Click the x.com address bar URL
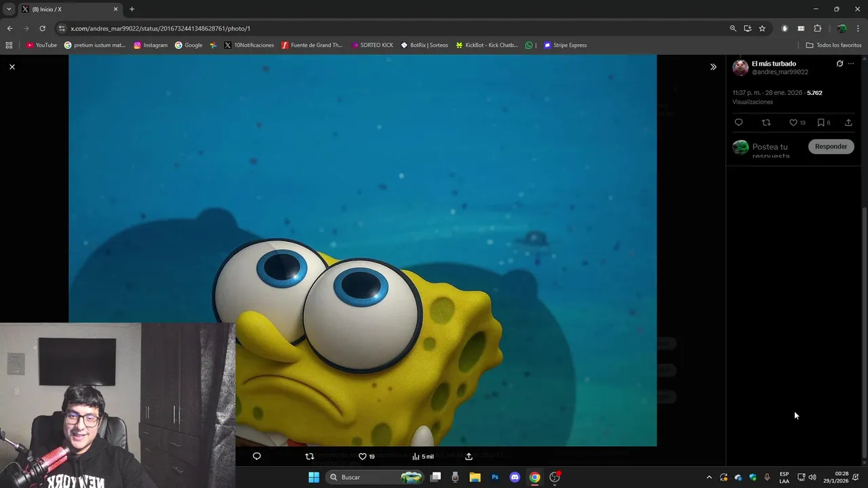The image size is (868, 488). [x=160, y=28]
